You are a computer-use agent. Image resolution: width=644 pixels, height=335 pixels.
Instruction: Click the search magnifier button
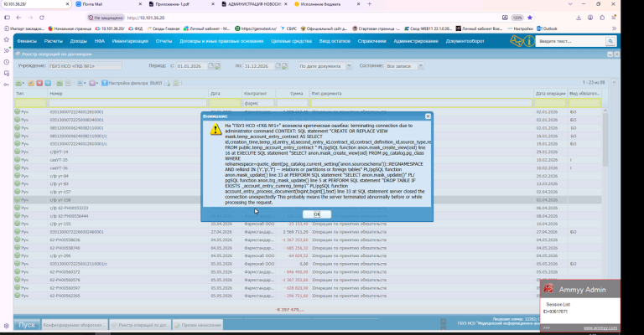pos(610,41)
